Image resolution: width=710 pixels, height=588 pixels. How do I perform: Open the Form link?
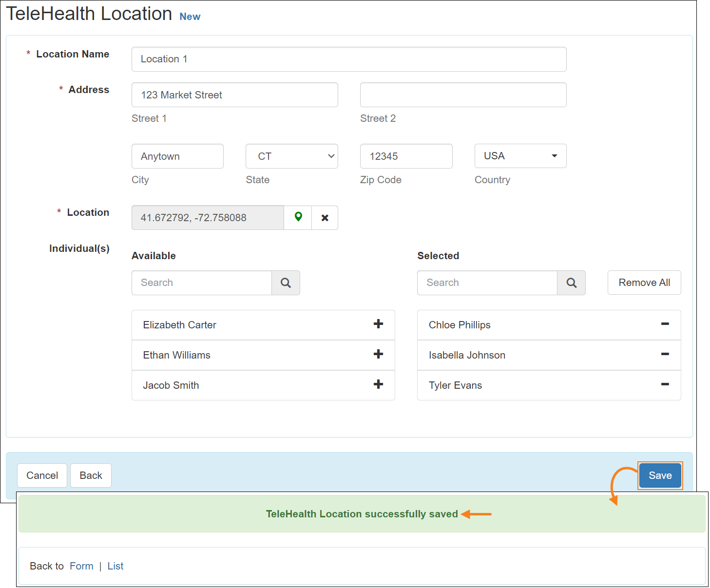click(81, 566)
